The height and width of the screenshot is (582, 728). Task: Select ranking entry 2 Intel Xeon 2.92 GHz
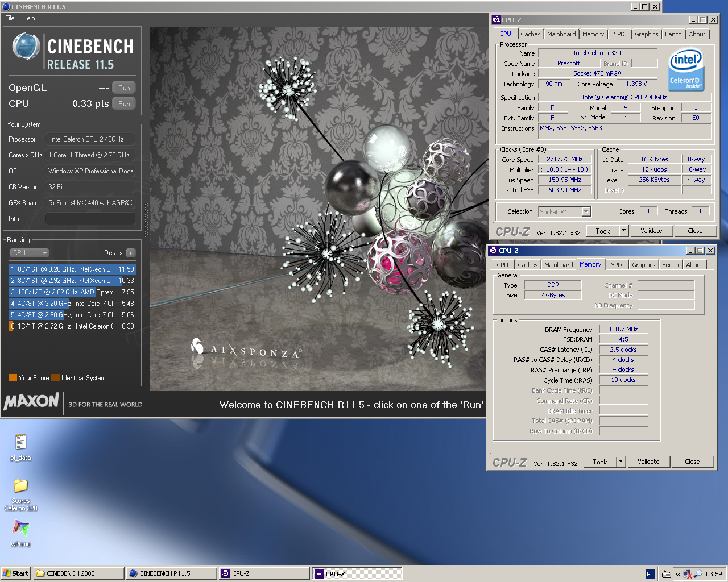(72, 281)
